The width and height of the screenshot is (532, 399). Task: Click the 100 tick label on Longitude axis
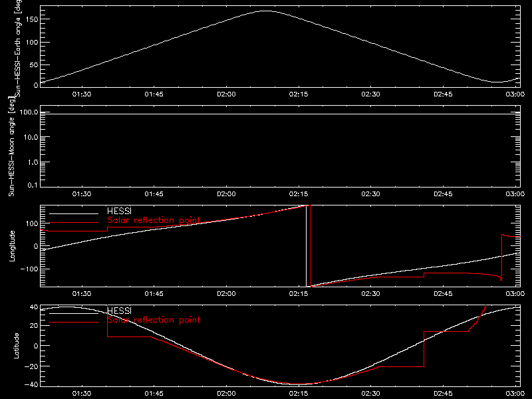click(x=32, y=223)
